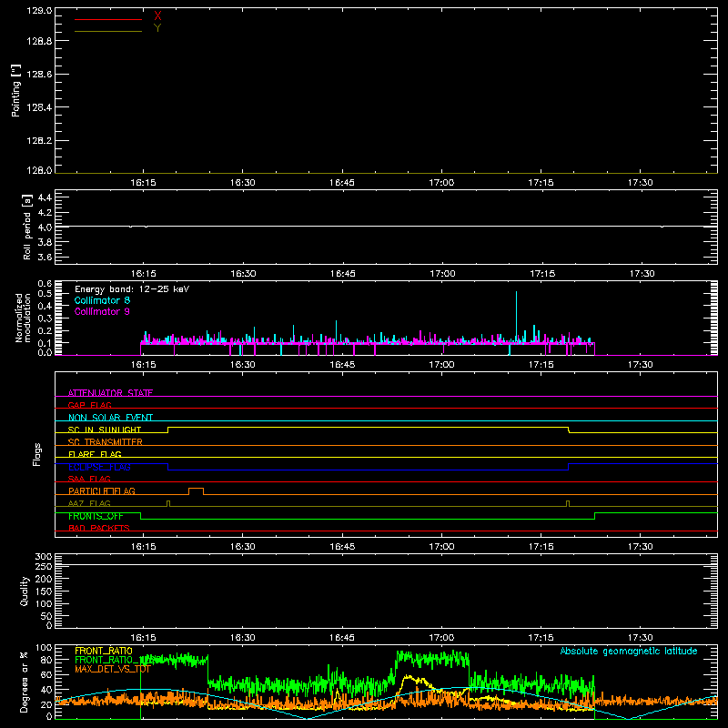This screenshot has width=728, height=728.
Task: Click the GAP_FLAG label
Action: pyautogui.click(x=89, y=405)
